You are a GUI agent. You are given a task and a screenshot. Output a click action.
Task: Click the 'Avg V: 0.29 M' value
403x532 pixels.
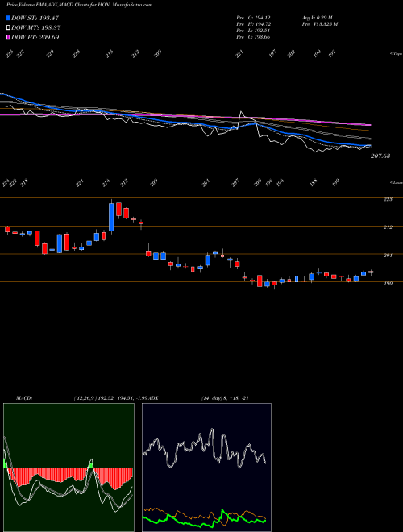[318, 17]
